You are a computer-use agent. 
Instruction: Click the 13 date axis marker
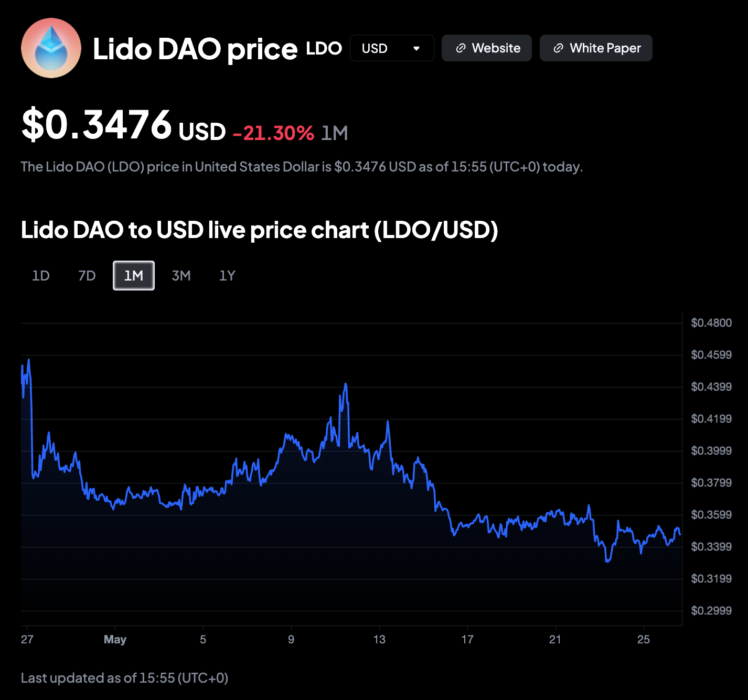[x=379, y=639]
